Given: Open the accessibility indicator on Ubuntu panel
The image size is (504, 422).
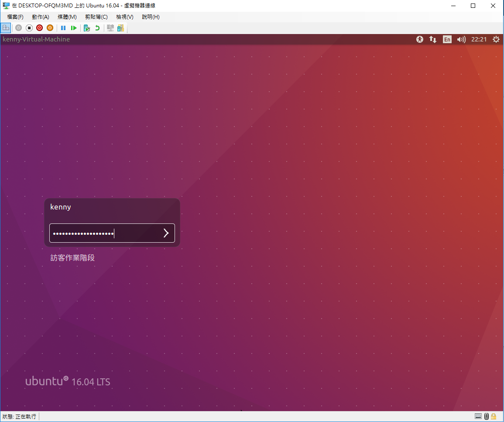Looking at the screenshot, I should pos(419,39).
